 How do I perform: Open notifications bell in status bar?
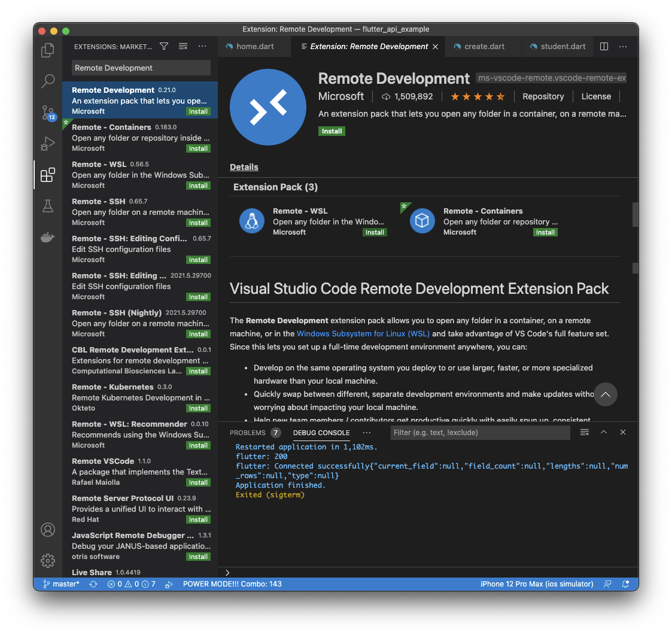tap(626, 584)
